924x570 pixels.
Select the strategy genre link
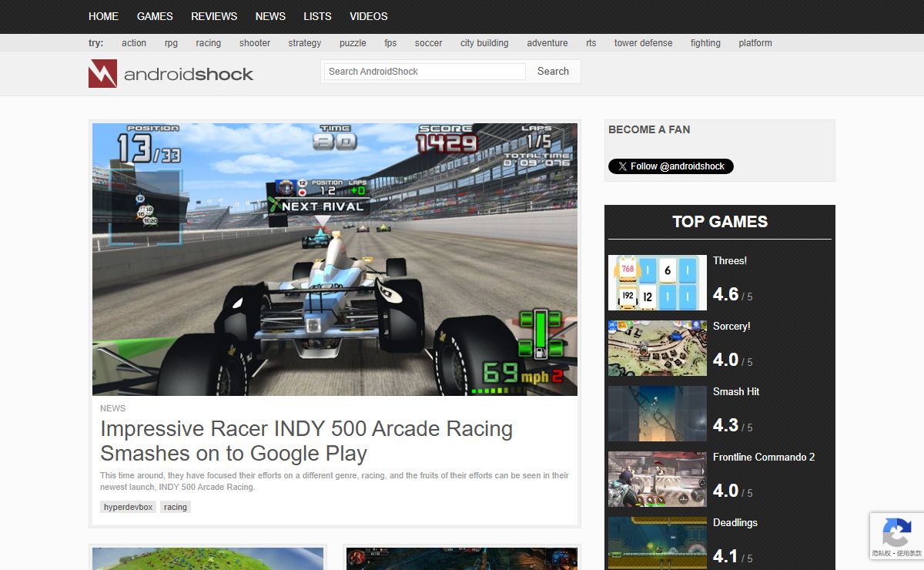305,43
